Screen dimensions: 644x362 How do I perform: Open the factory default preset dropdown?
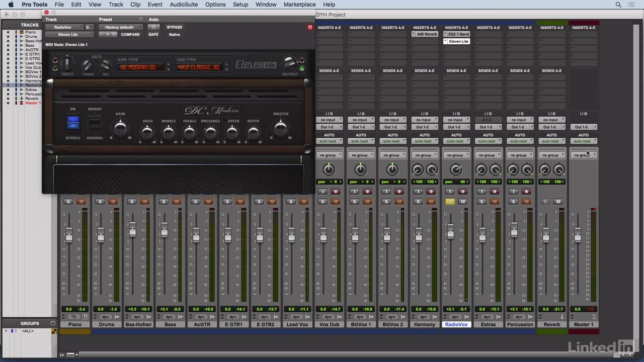(x=121, y=27)
